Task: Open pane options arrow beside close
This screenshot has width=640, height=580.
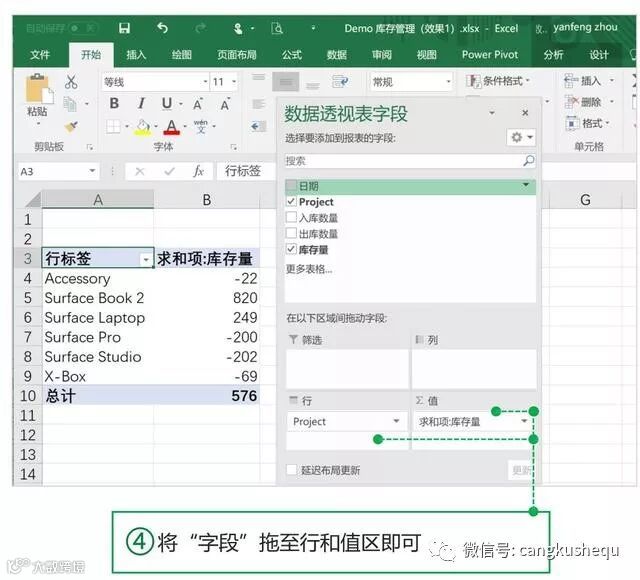Action: pyautogui.click(x=492, y=113)
